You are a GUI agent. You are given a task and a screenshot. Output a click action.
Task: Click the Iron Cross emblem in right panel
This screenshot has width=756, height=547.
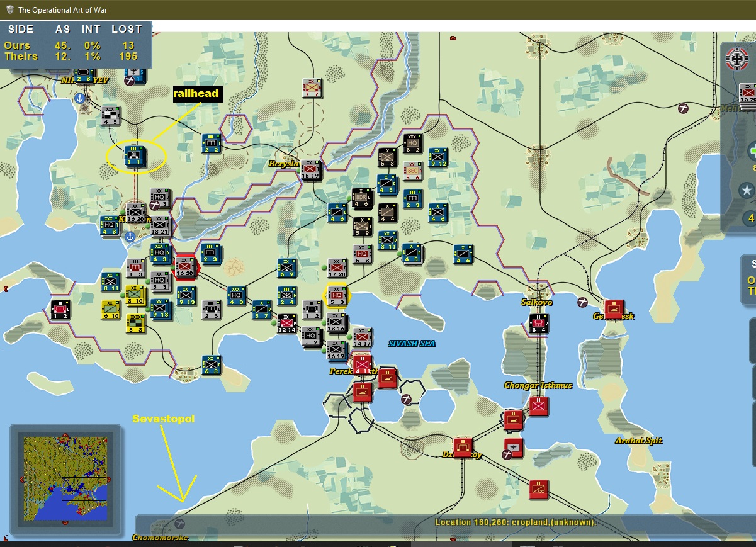pyautogui.click(x=736, y=59)
